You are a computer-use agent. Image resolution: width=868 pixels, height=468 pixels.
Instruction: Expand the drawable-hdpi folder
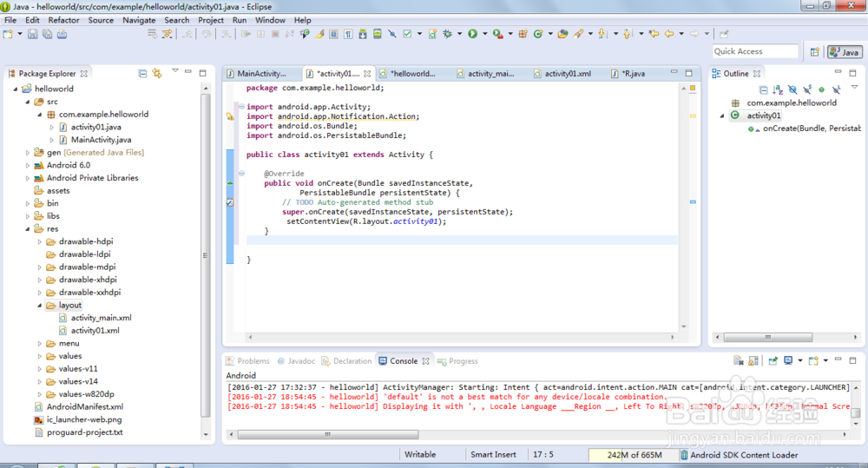40,241
